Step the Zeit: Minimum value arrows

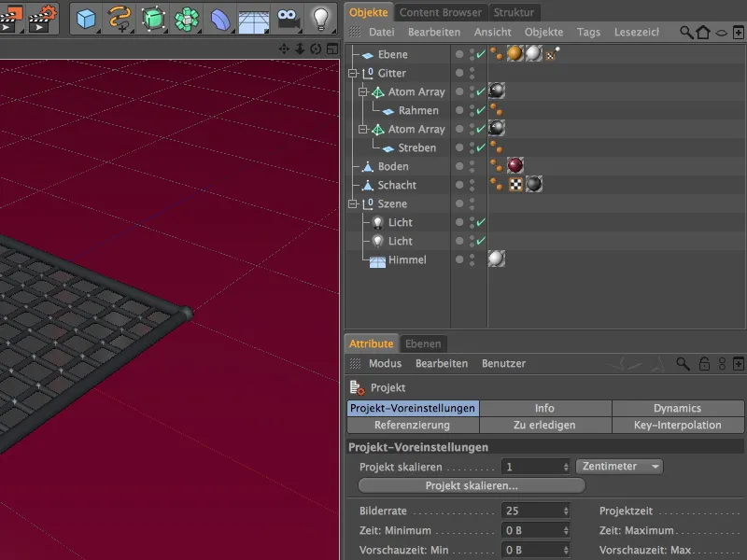point(566,530)
